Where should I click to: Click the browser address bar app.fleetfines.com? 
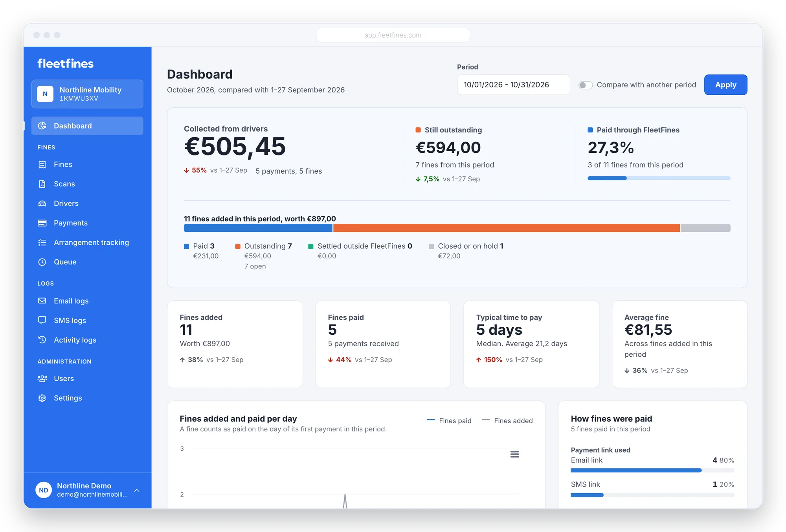click(x=393, y=35)
